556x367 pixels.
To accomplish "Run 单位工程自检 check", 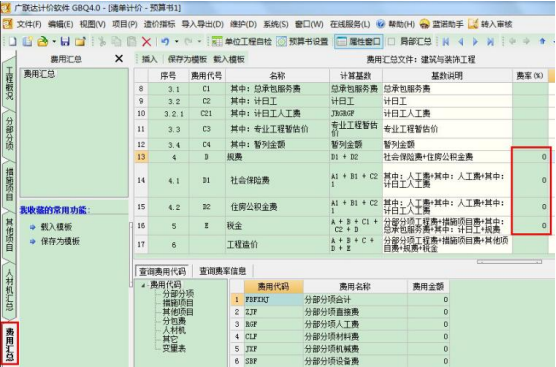I will tap(241, 41).
